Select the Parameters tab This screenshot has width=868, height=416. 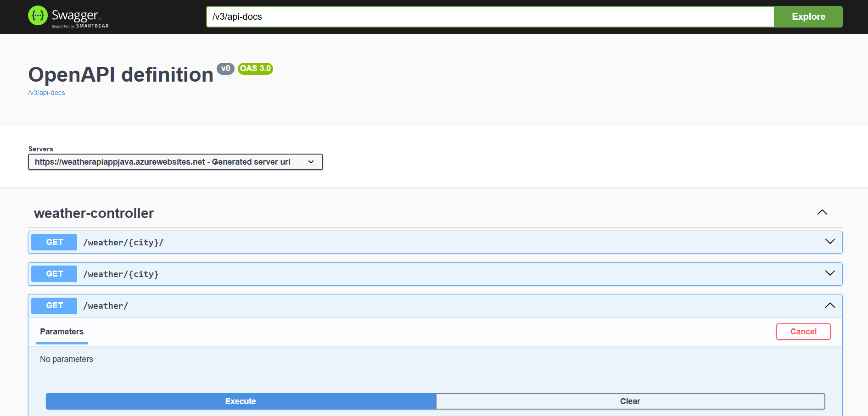(x=62, y=332)
